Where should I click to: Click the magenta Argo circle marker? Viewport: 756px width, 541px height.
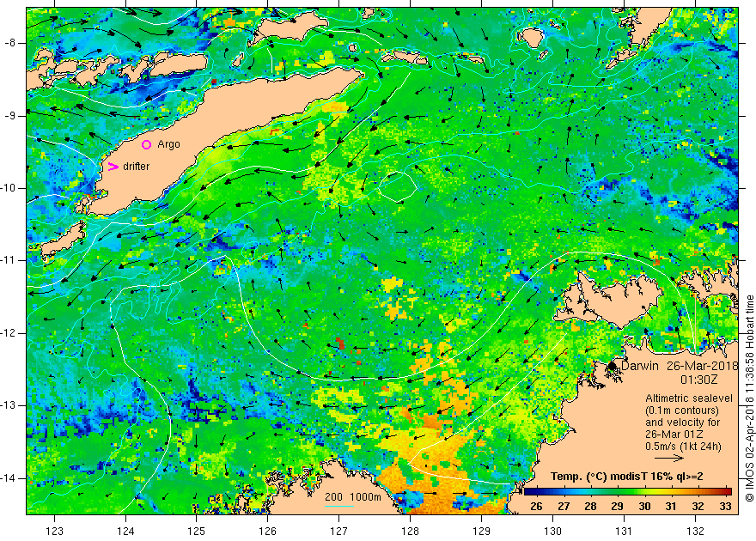(147, 144)
